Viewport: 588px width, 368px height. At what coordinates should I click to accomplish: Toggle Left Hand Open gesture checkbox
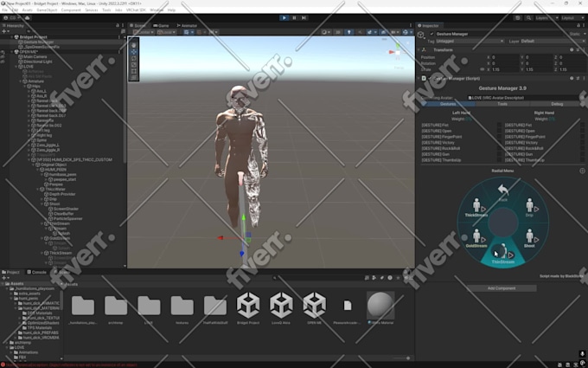[499, 131]
